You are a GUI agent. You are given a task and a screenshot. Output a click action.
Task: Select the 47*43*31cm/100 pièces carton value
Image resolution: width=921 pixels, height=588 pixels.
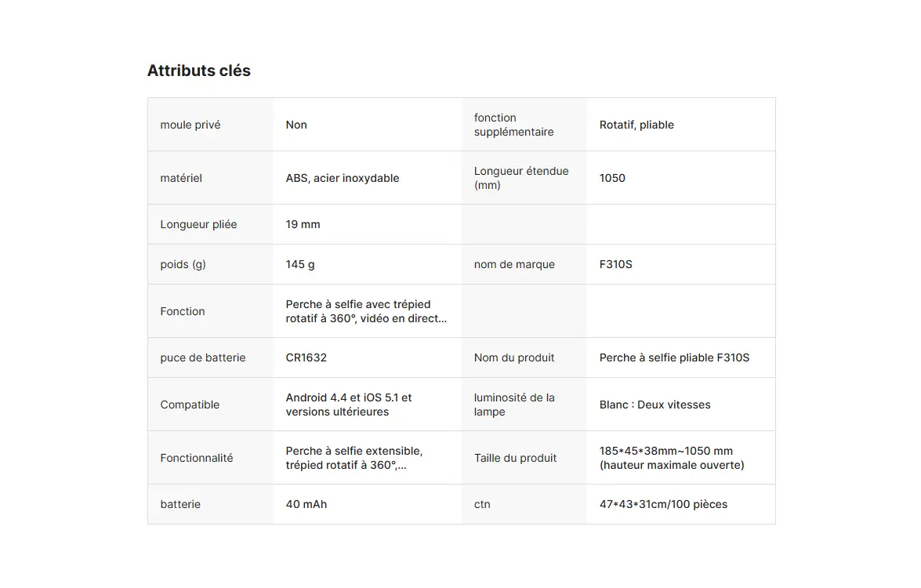tap(663, 504)
